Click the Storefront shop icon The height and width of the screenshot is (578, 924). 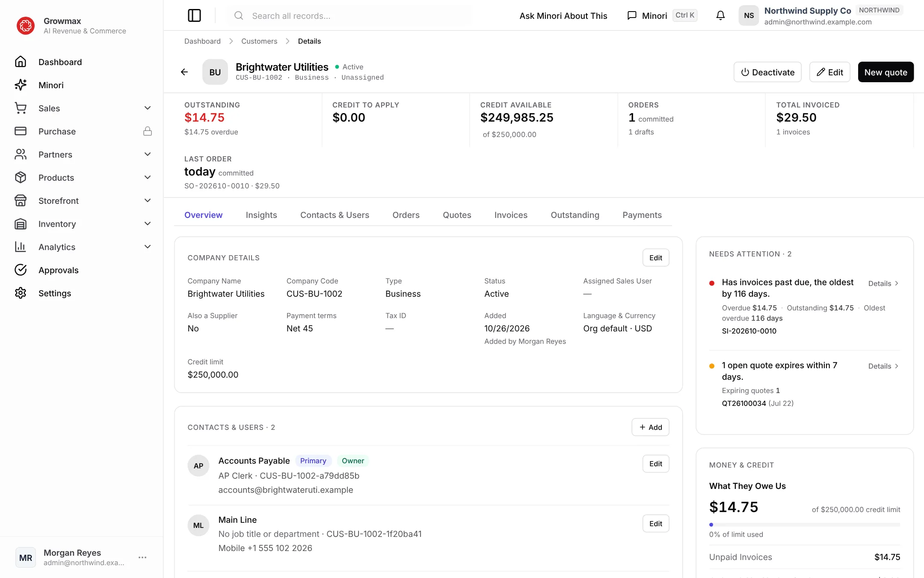point(21,200)
